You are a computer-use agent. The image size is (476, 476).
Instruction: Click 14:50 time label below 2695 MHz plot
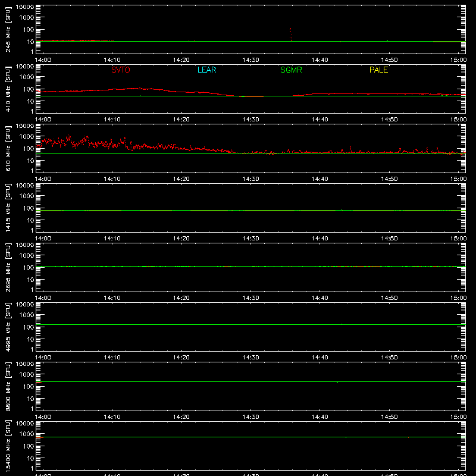tap(389, 298)
